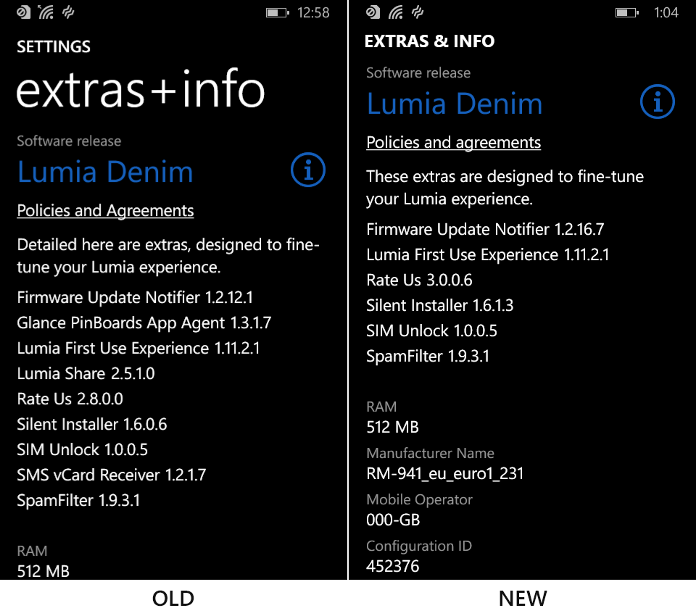Select Software release label in NEW screen
Image resolution: width=696 pixels, height=616 pixels.
(418, 72)
